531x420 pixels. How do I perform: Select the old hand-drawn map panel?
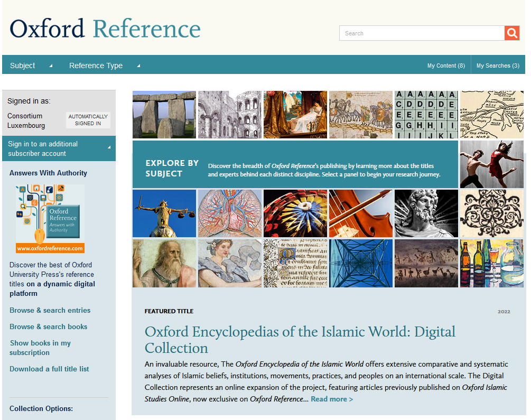click(x=492, y=115)
